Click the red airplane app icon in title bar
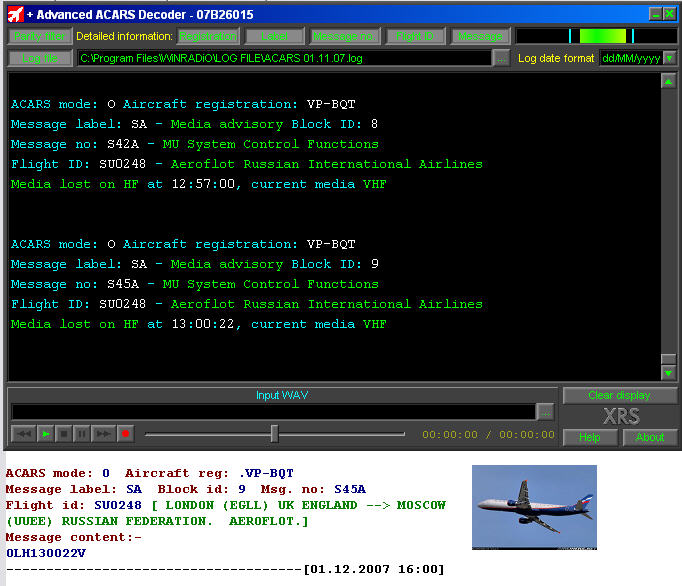Screen dimensions: 682x586 16,14
